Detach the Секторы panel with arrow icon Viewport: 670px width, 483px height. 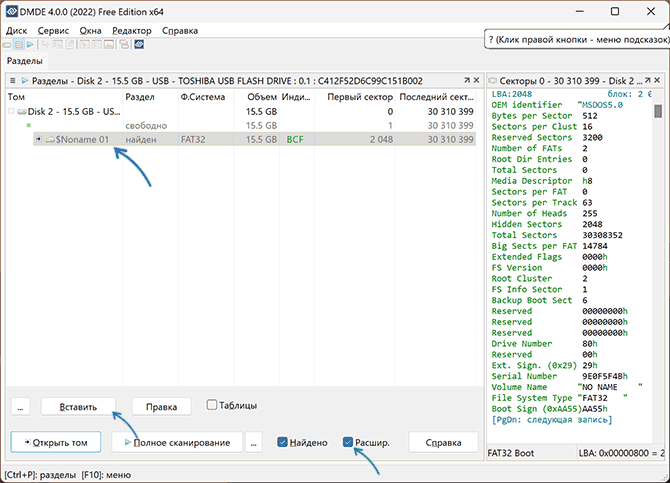coord(648,80)
